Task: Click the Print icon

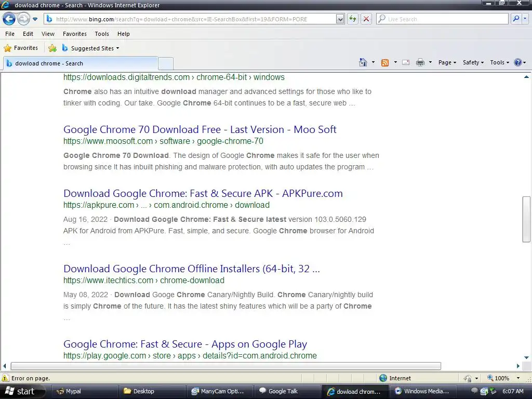Action: click(x=420, y=62)
